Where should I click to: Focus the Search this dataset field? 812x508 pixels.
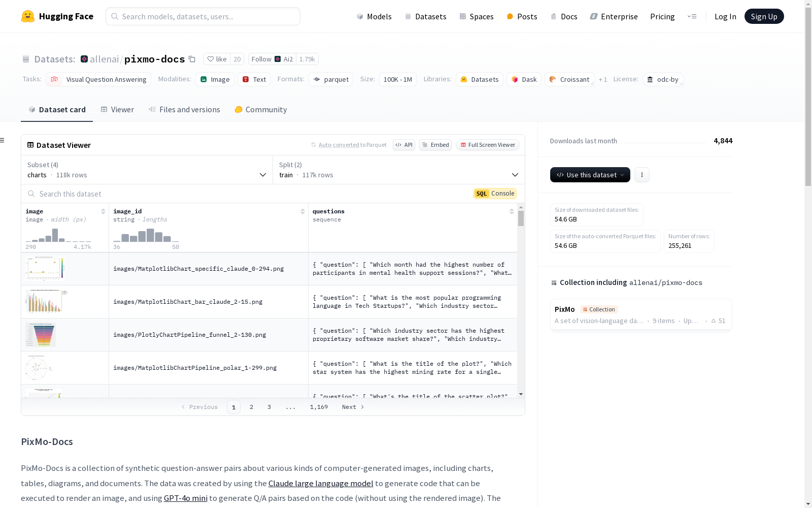[244, 194]
